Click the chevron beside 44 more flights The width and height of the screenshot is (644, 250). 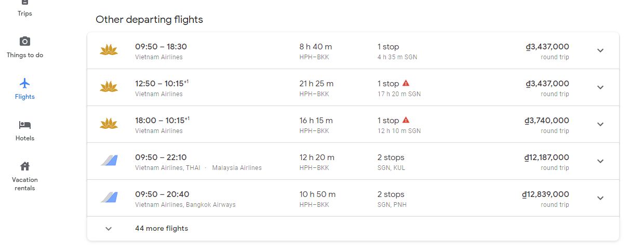[109, 229]
